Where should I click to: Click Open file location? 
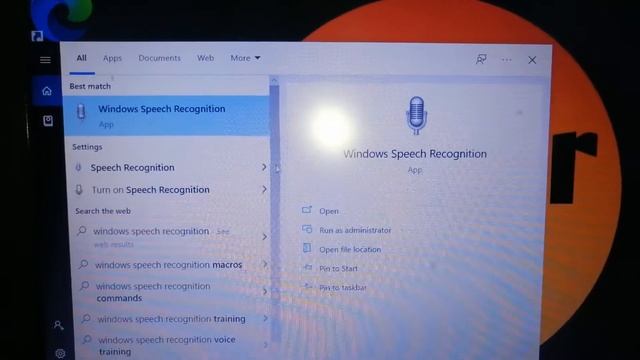click(350, 249)
